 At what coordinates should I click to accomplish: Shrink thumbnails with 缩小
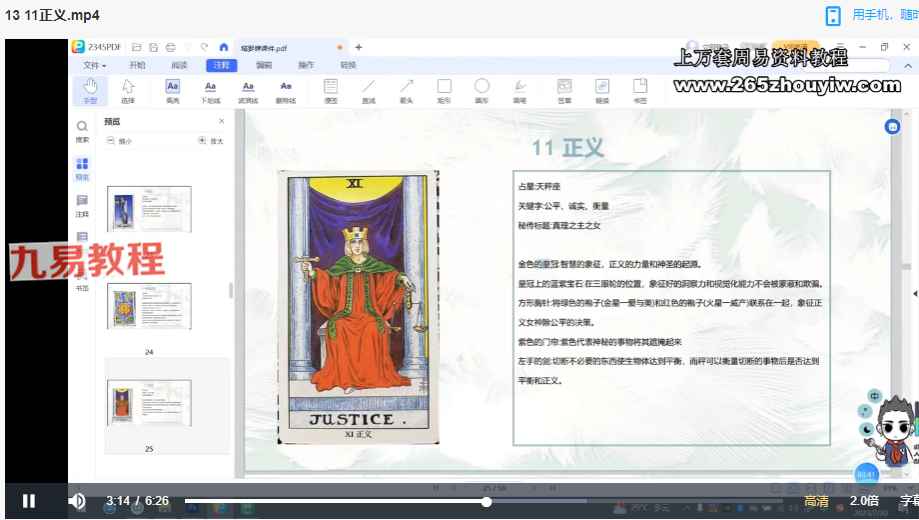pos(119,141)
